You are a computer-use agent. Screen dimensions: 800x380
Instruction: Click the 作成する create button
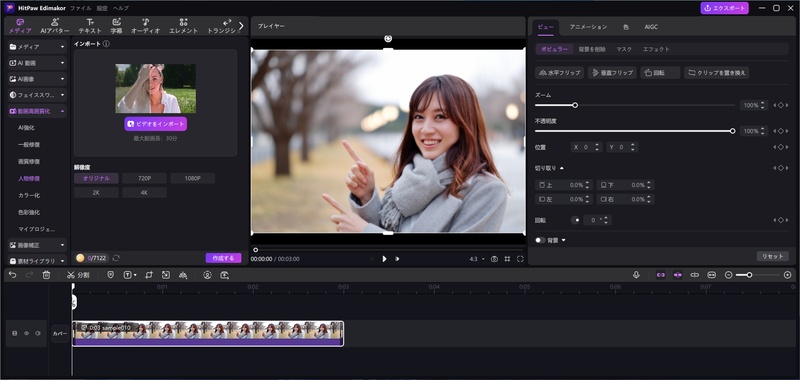coord(223,258)
